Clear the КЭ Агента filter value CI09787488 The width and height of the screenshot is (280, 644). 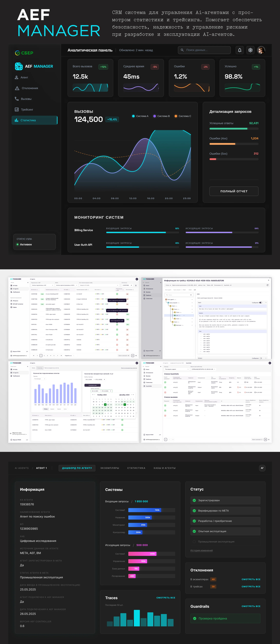point(131,285)
